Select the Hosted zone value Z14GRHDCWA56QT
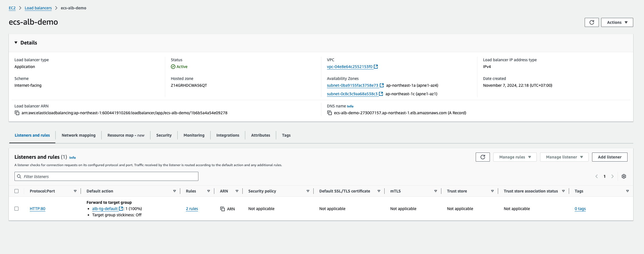The width and height of the screenshot is (644, 254). click(x=189, y=85)
